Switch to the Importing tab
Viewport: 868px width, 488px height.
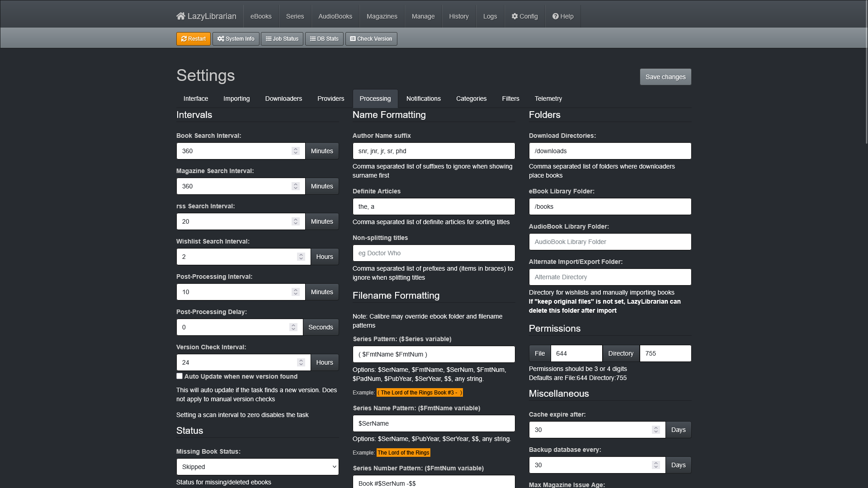click(x=236, y=99)
